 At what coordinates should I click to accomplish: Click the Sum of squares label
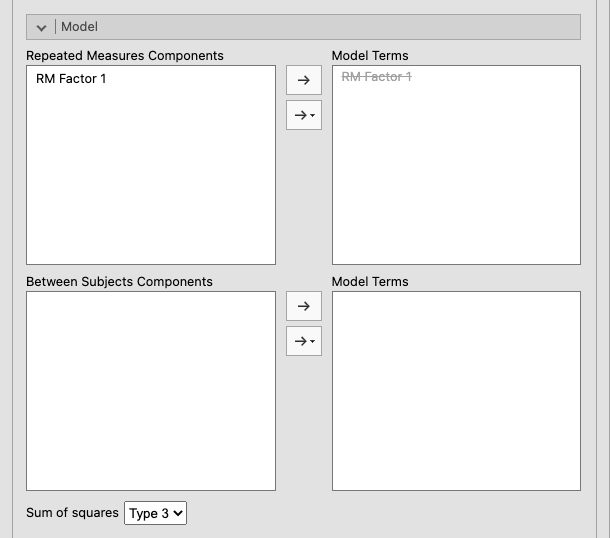tap(72, 513)
